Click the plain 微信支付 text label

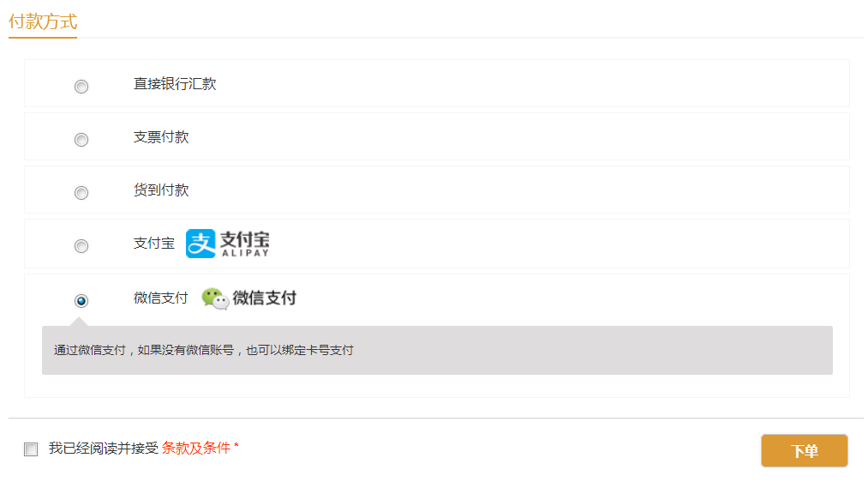[x=160, y=298]
